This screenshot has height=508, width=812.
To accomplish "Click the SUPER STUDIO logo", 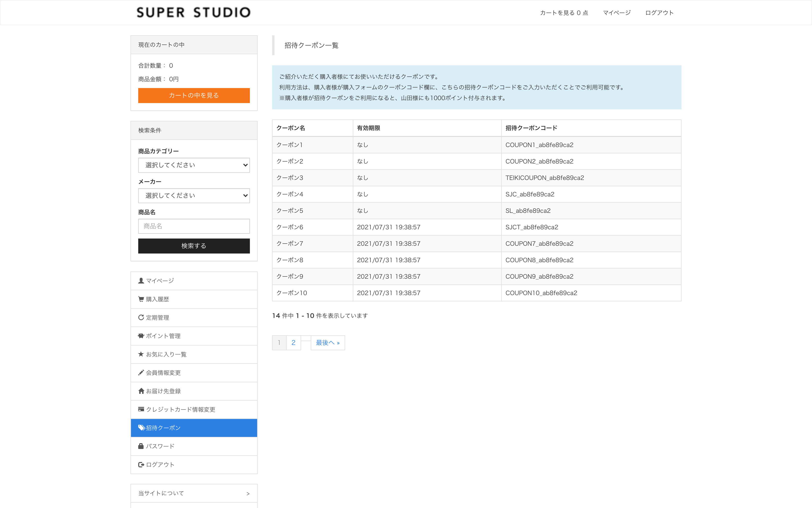I will pos(194,12).
